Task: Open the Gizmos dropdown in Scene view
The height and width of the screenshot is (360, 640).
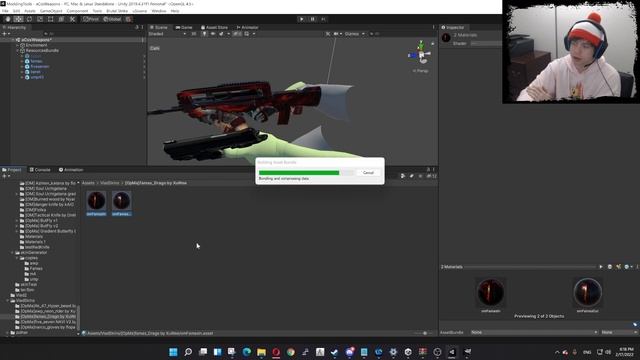Action: point(354,34)
